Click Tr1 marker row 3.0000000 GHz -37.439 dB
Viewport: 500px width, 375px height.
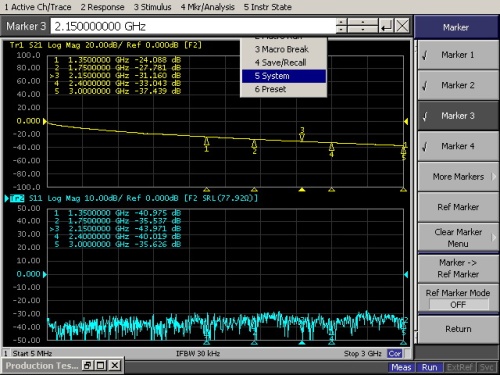(x=117, y=91)
